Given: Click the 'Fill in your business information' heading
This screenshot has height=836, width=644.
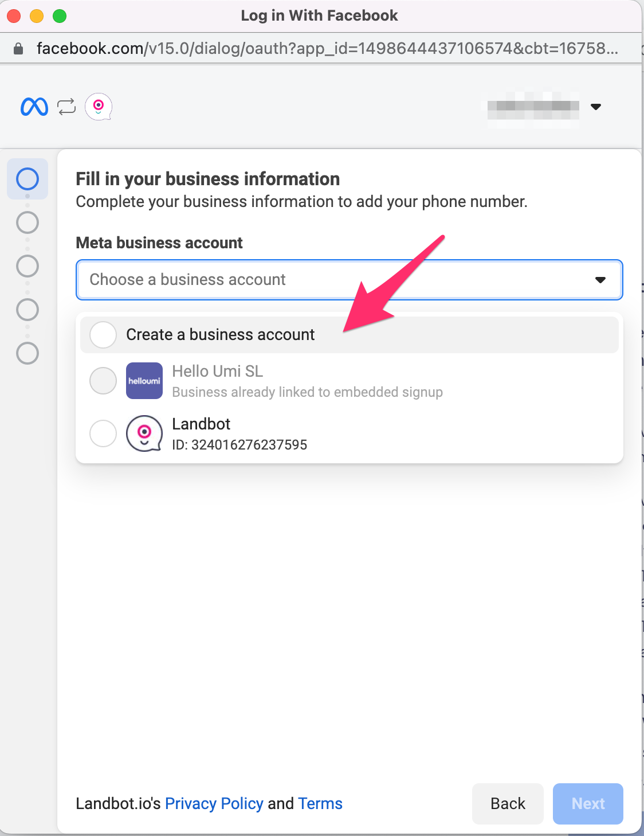Looking at the screenshot, I should coord(208,179).
